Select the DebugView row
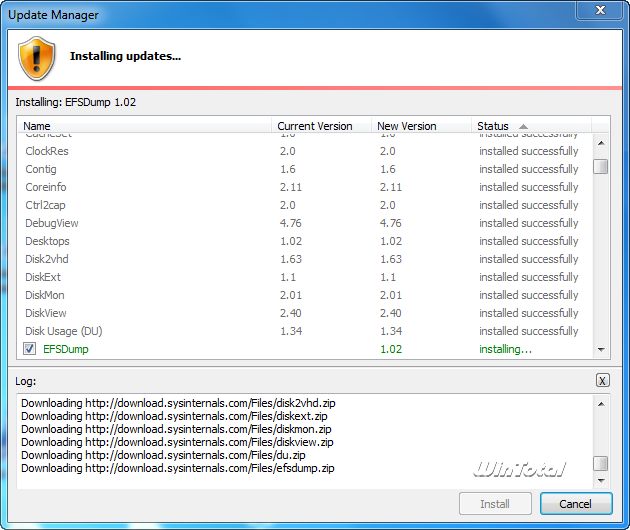The width and height of the screenshot is (630, 530). (x=305, y=223)
